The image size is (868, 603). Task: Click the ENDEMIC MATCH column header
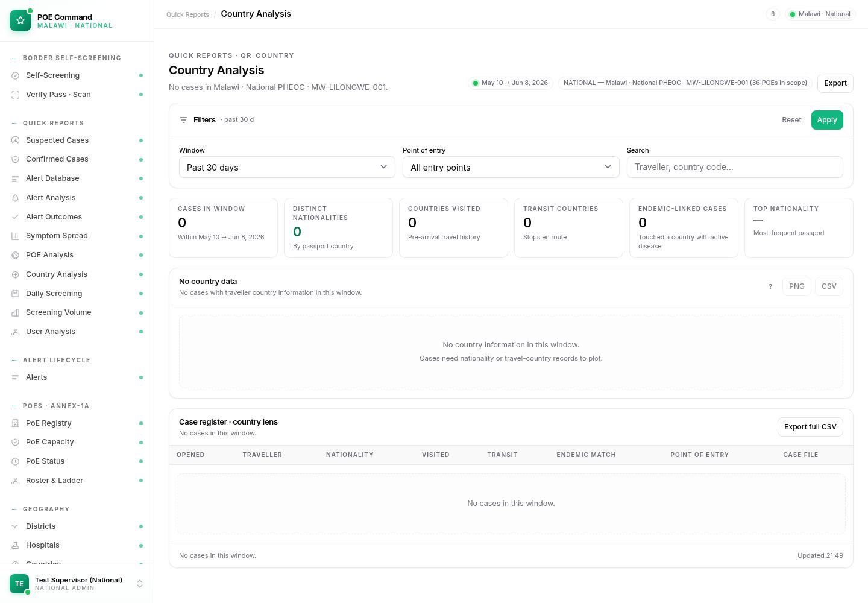point(586,455)
